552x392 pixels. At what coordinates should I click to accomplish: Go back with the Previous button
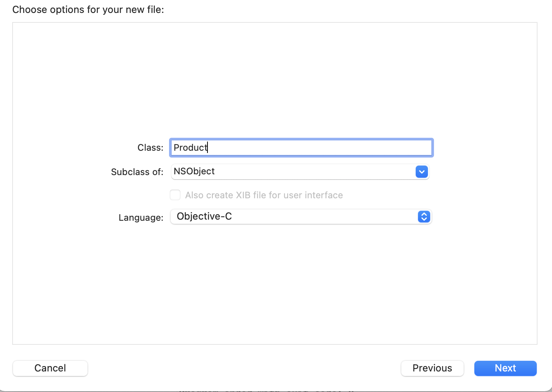tap(432, 368)
